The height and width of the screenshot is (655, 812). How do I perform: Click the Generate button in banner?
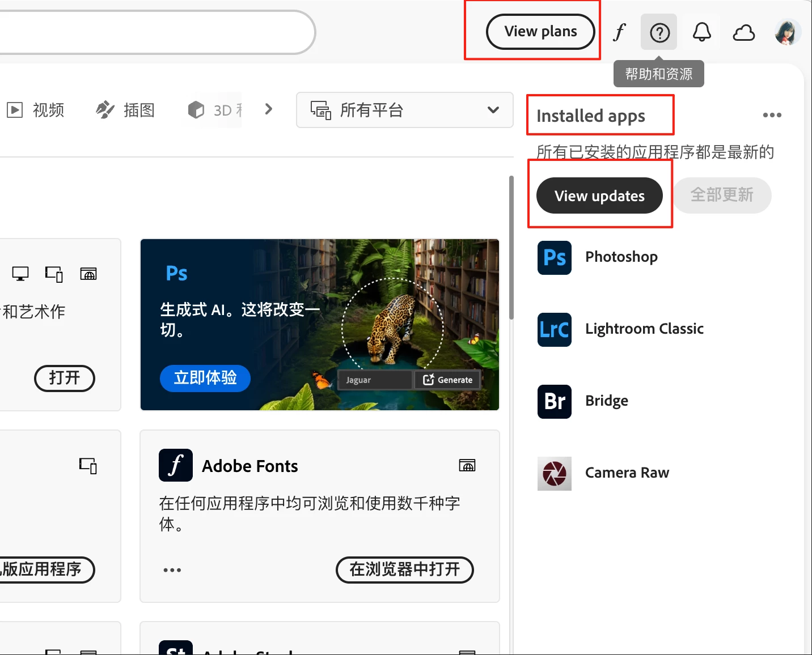pos(448,380)
